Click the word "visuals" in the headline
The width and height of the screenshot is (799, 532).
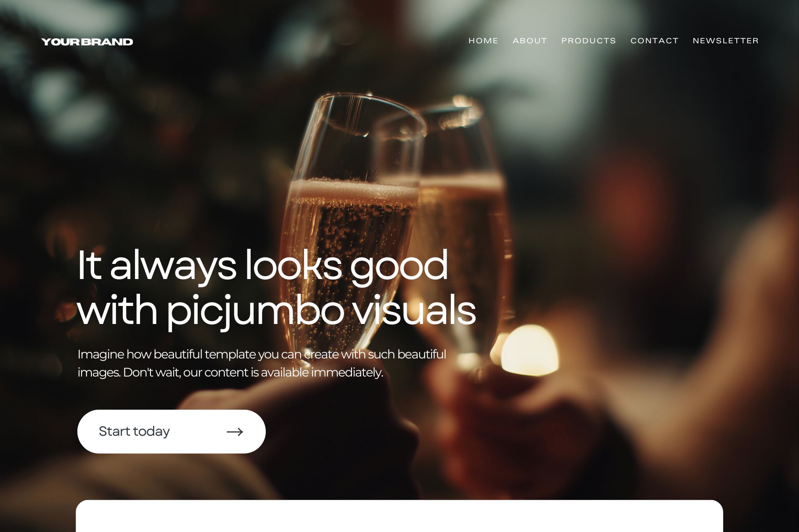(414, 310)
